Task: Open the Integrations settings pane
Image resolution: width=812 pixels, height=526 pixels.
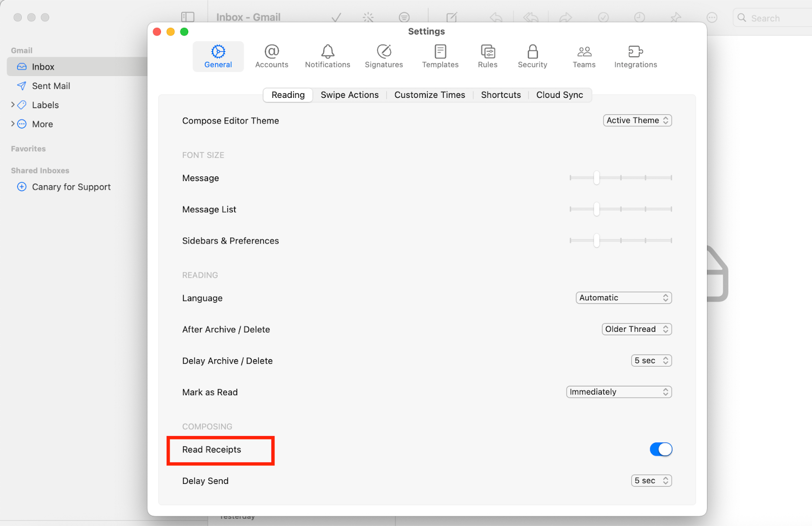Action: (635, 56)
